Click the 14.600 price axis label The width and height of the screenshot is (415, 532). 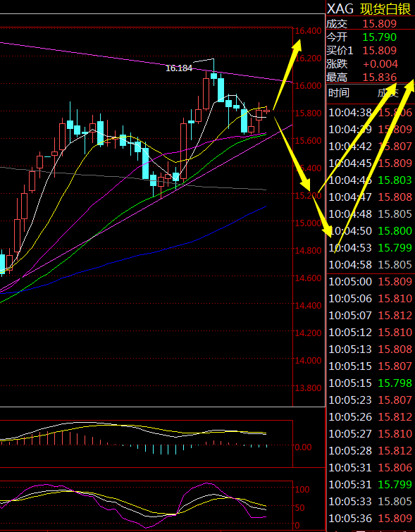(308, 278)
